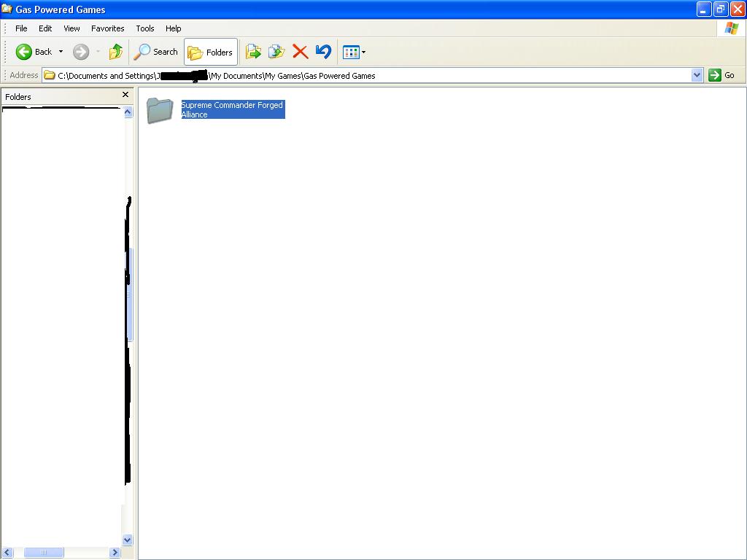Close the Gas Powered Games window

(x=738, y=9)
